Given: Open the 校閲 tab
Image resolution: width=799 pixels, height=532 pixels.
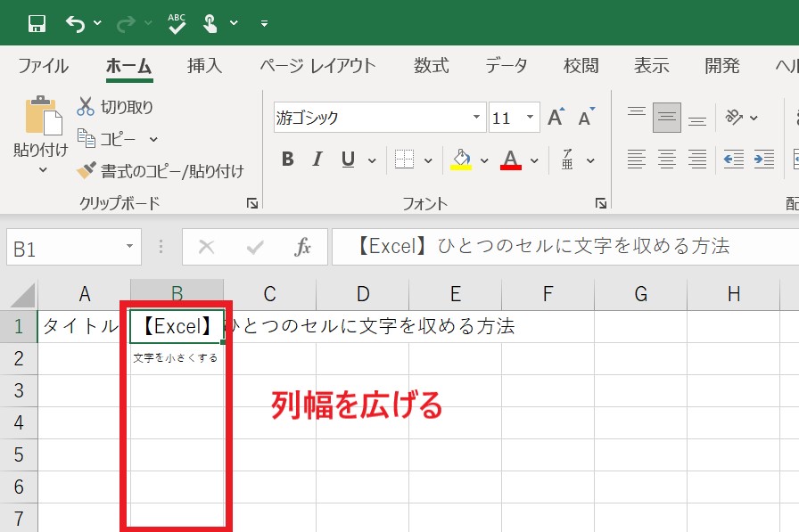Looking at the screenshot, I should [x=581, y=66].
